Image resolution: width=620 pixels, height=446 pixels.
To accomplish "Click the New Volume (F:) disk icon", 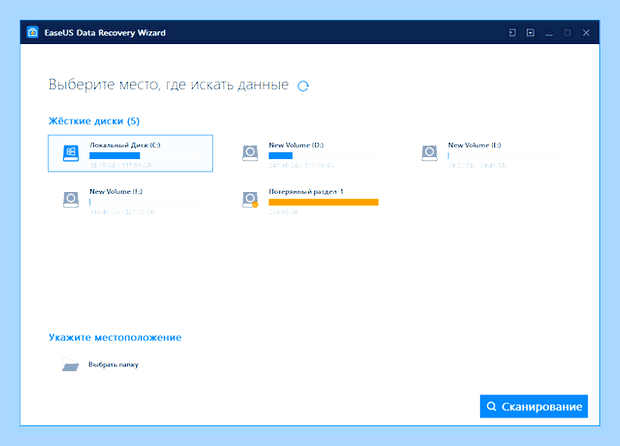I will [x=71, y=199].
